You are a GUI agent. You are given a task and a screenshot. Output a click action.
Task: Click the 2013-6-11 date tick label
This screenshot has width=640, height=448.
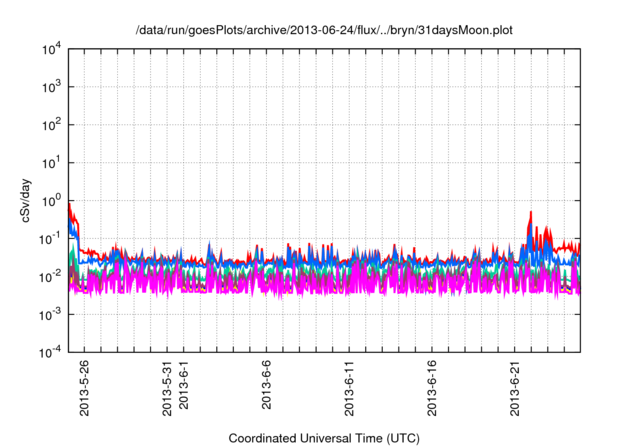pyautogui.click(x=349, y=388)
